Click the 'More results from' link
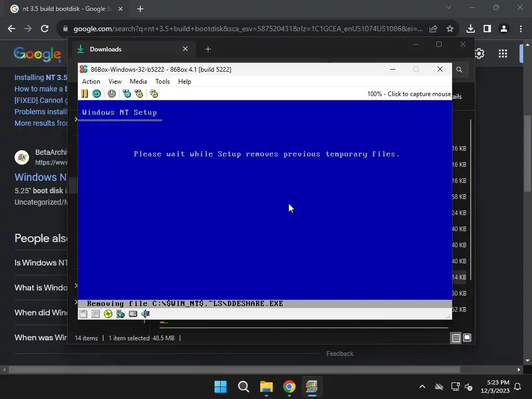This screenshot has height=399, width=532. (41, 123)
